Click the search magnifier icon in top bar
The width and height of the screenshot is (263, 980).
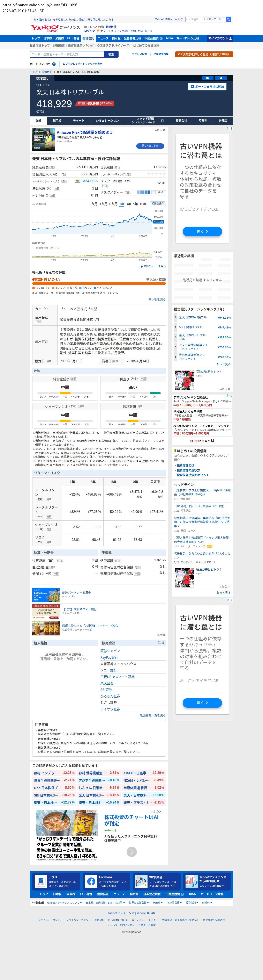coord(228,19)
